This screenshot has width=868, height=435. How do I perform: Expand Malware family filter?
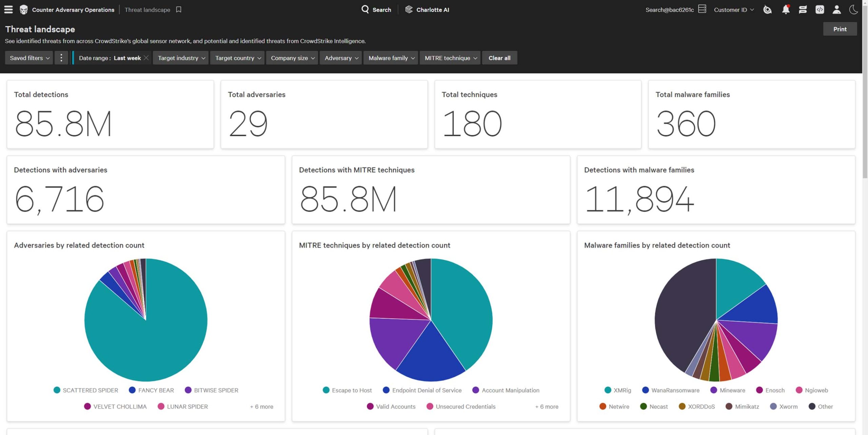[x=391, y=58]
